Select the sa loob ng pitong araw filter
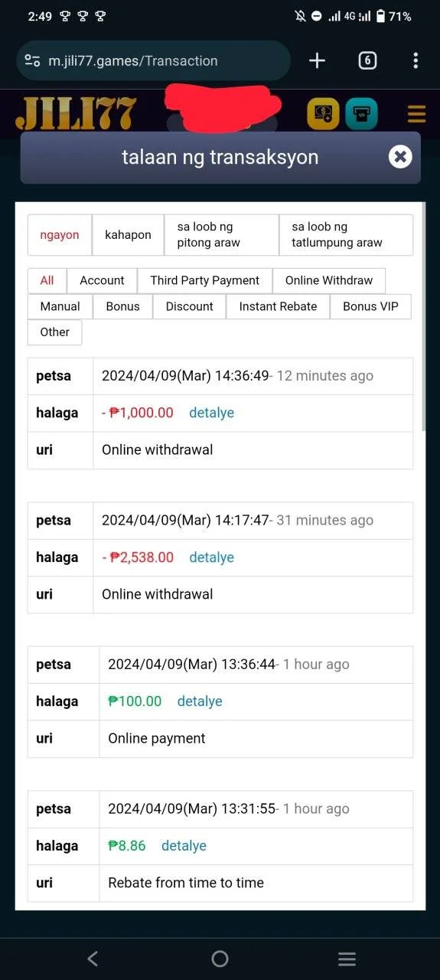Screen dimensions: 440x980 click(x=222, y=235)
